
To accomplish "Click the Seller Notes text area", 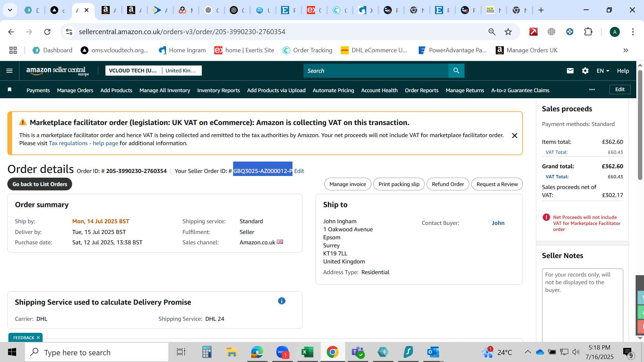I will 582,305.
